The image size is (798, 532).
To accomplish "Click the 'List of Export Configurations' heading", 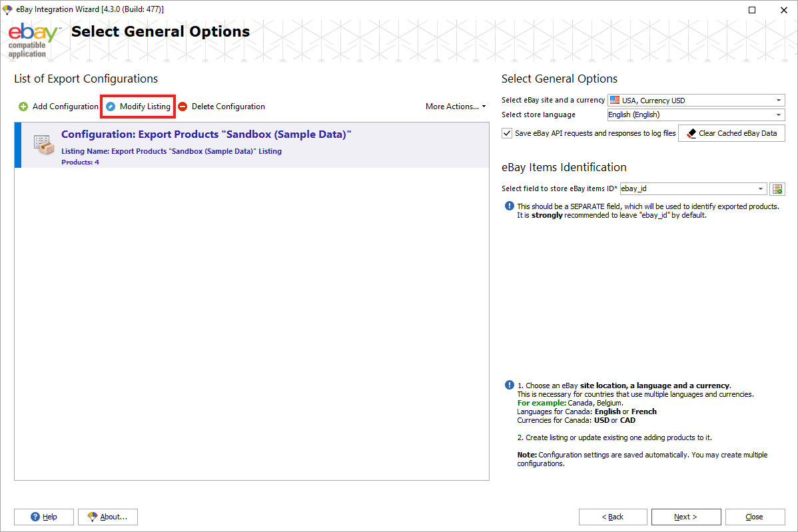I will click(86, 79).
